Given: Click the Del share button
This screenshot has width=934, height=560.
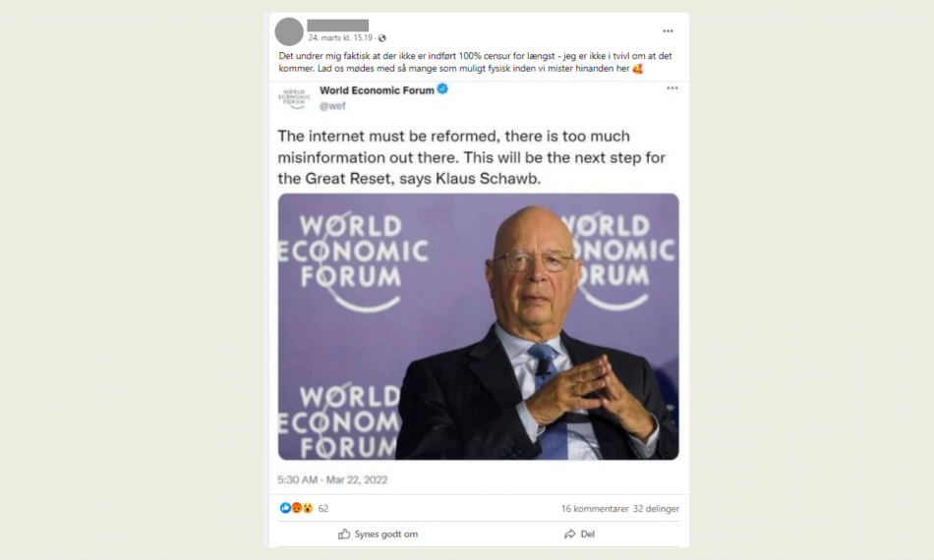Looking at the screenshot, I should 579,533.
